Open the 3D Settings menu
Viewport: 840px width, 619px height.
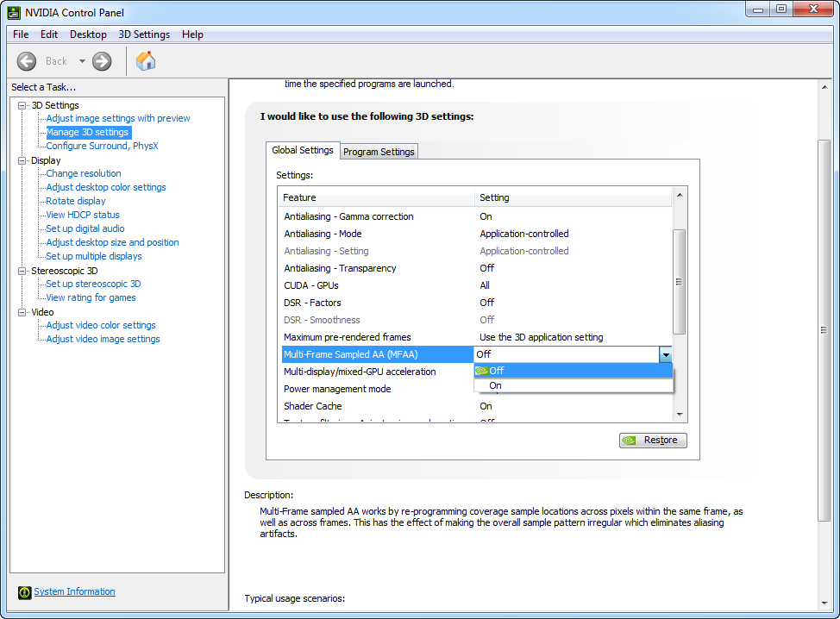point(144,34)
